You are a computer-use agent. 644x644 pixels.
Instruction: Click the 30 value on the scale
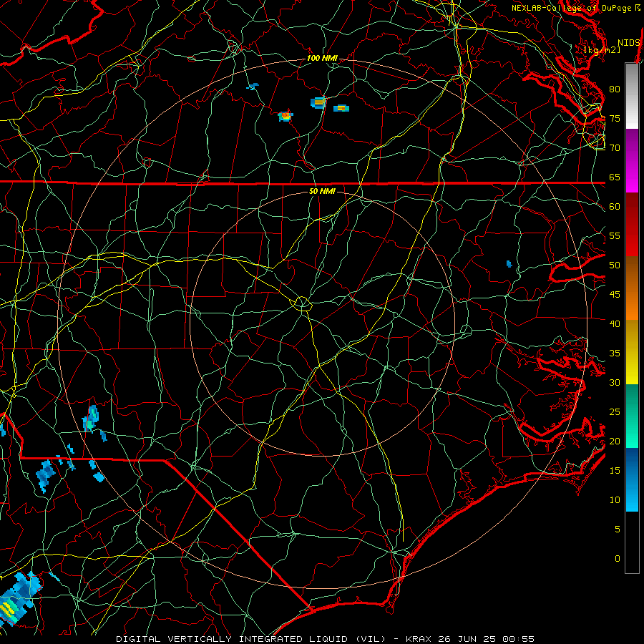pyautogui.click(x=615, y=382)
